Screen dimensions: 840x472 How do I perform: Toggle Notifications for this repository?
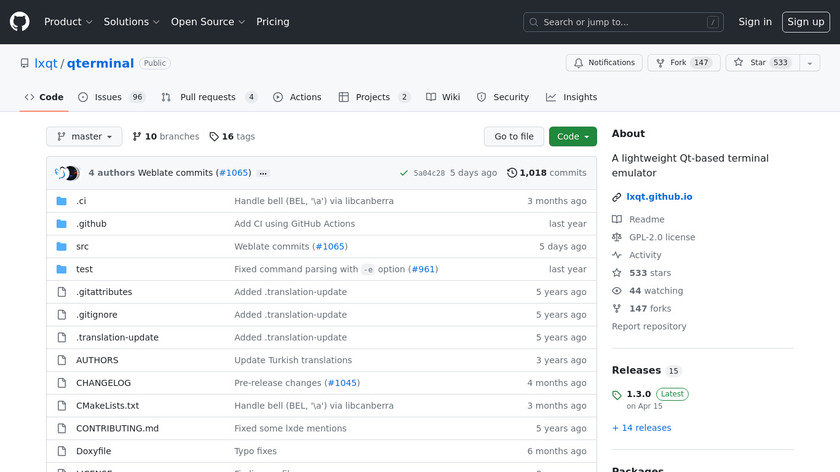(604, 63)
